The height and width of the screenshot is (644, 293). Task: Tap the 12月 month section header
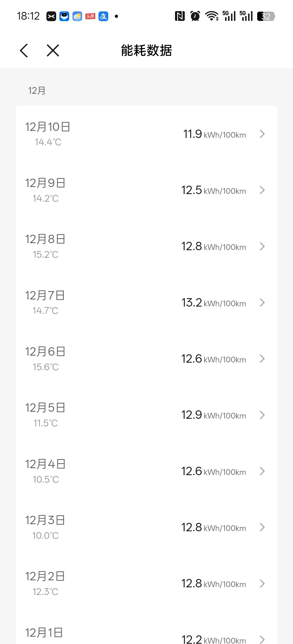(37, 91)
